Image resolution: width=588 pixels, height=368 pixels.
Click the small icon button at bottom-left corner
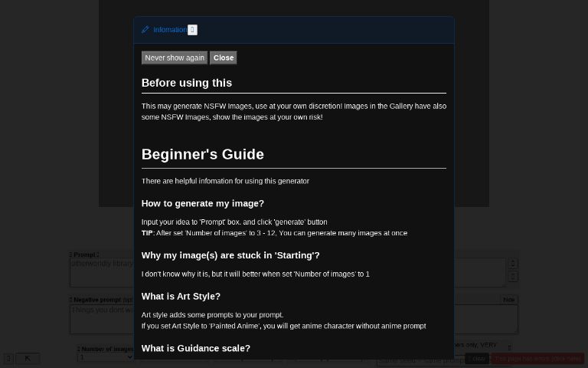click(x=8, y=358)
